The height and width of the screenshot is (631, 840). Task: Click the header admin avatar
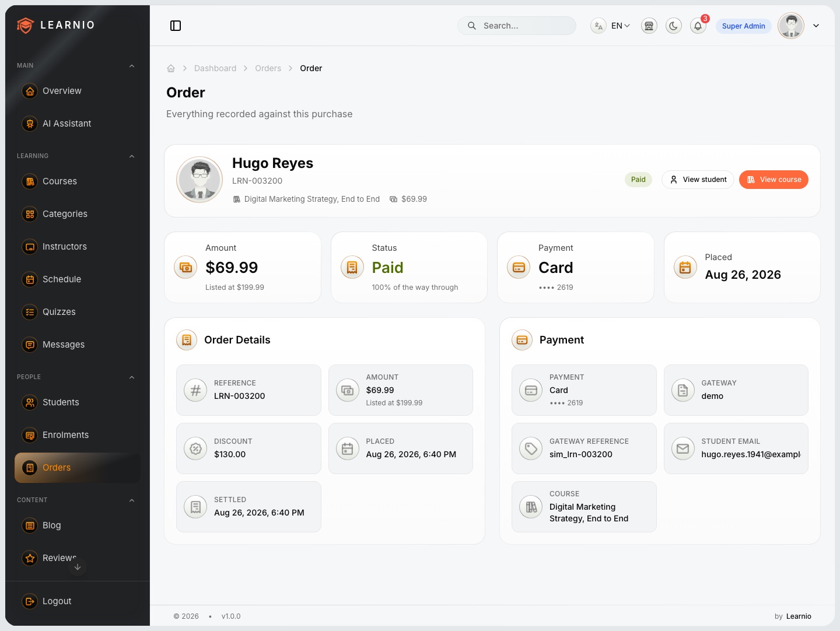click(x=791, y=26)
